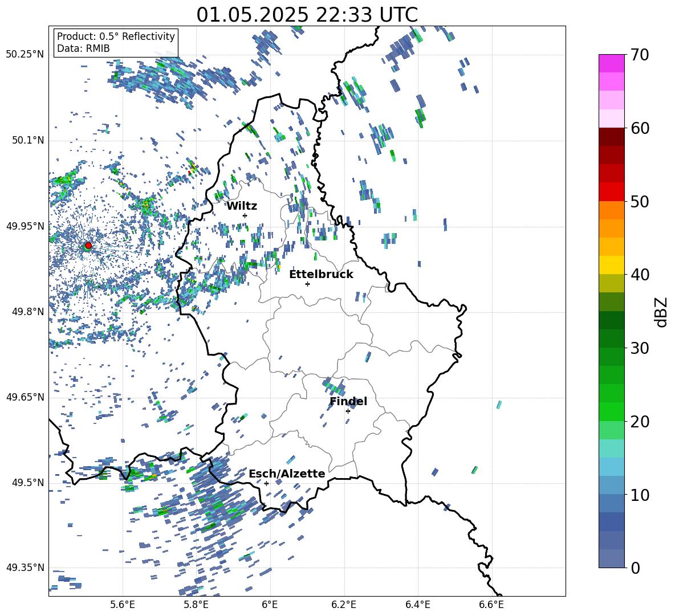The image size is (675, 616).
Task: Click the red radar site marker
Action: tap(88, 245)
